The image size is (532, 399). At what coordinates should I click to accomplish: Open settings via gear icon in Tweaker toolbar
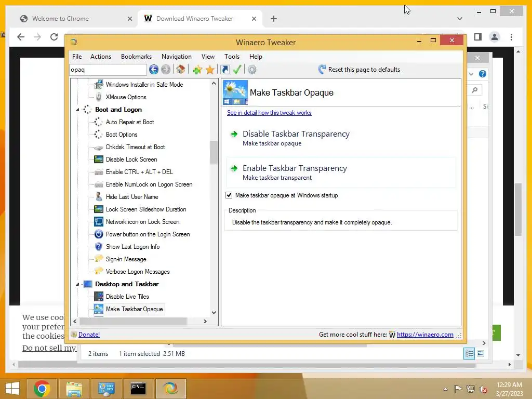[x=252, y=70]
